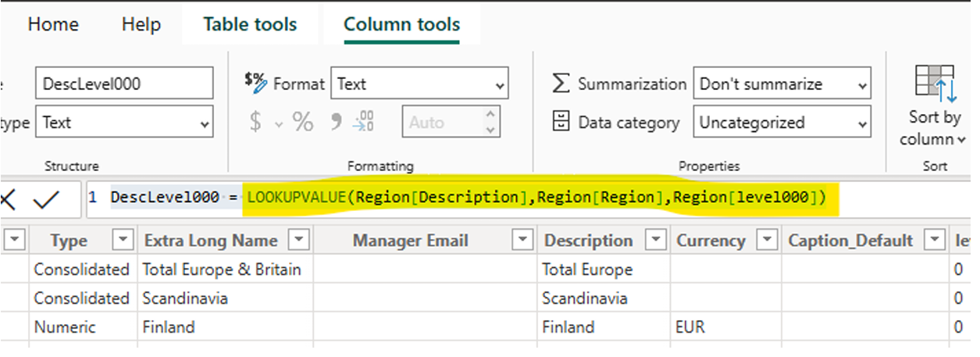
Task: Select the Column tools tab
Action: click(401, 24)
